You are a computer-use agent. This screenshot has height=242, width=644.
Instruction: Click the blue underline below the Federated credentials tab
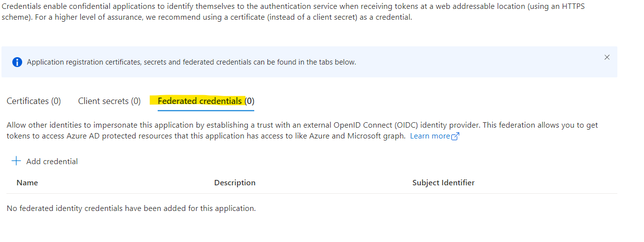point(206,110)
